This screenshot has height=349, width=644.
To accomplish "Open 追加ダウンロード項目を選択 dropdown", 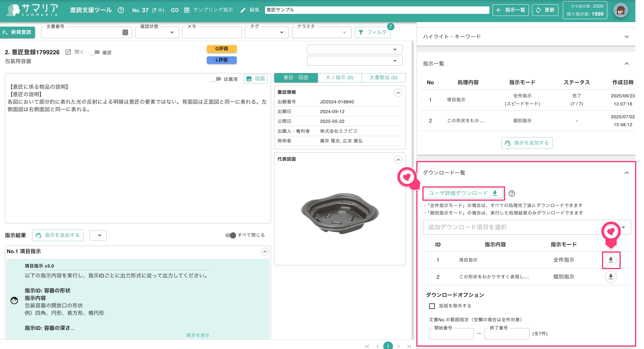I will point(527,227).
